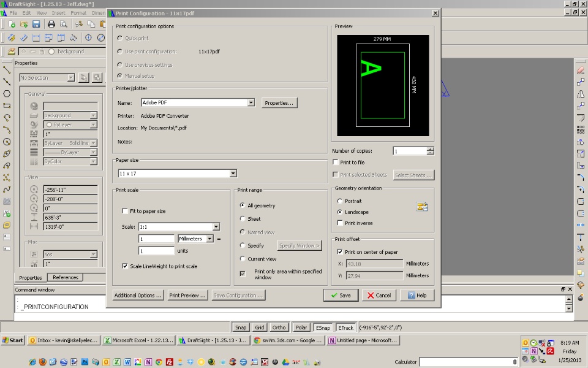Select the Explode bomb tool
Image resolution: width=588 pixels, height=368 pixels.
581,297
